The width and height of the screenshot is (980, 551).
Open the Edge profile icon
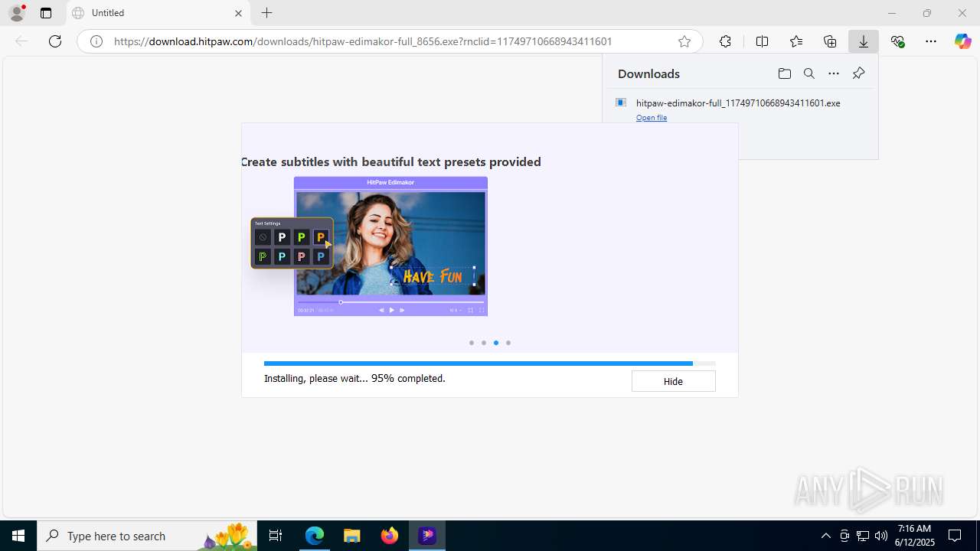tap(17, 13)
